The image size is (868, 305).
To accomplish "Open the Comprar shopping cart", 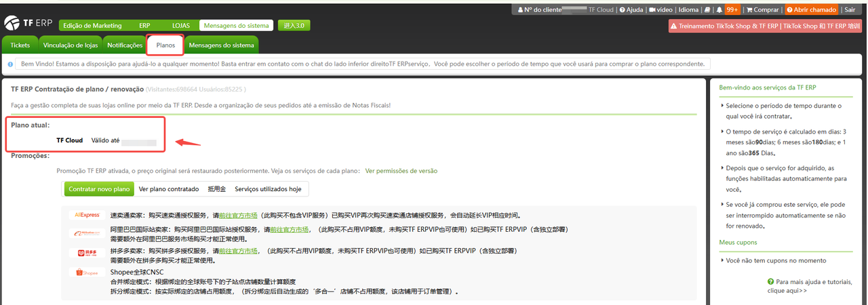I will tap(763, 10).
